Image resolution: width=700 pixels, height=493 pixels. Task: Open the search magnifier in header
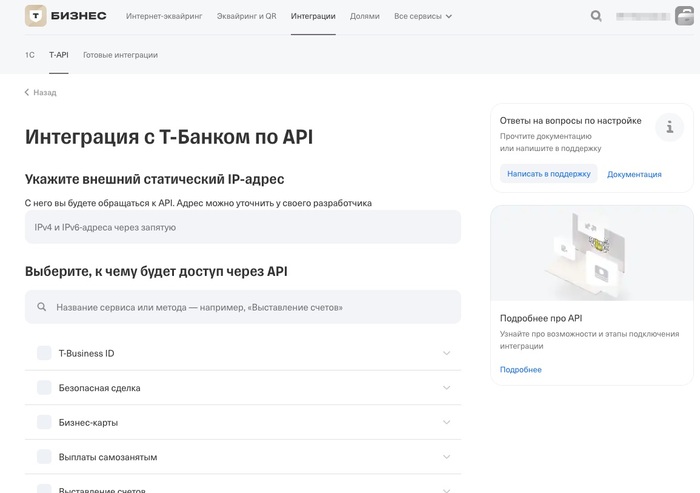(x=596, y=16)
